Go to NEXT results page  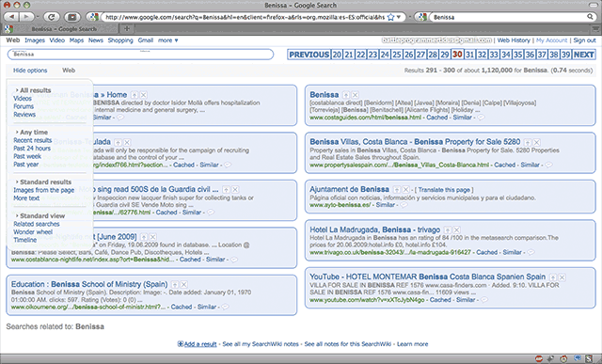point(583,55)
